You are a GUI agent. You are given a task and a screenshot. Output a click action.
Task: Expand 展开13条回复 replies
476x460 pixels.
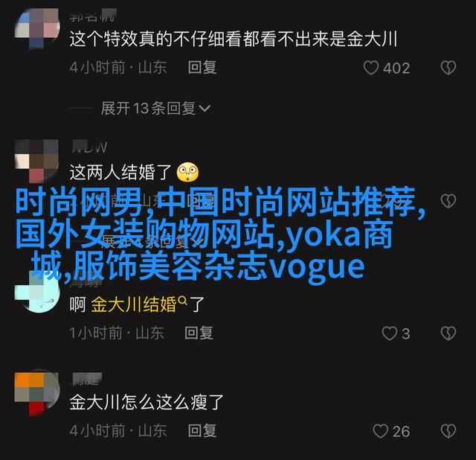155,108
